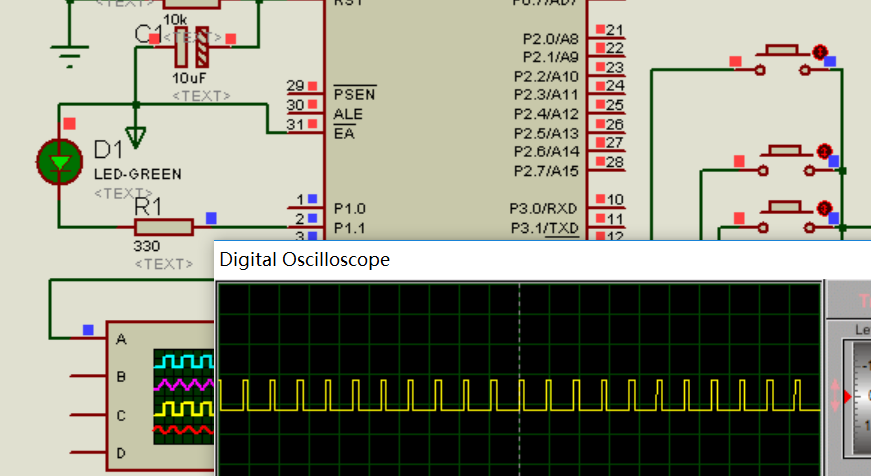Click pin number 21
Screen dimensions: 871x476
click(615, 29)
